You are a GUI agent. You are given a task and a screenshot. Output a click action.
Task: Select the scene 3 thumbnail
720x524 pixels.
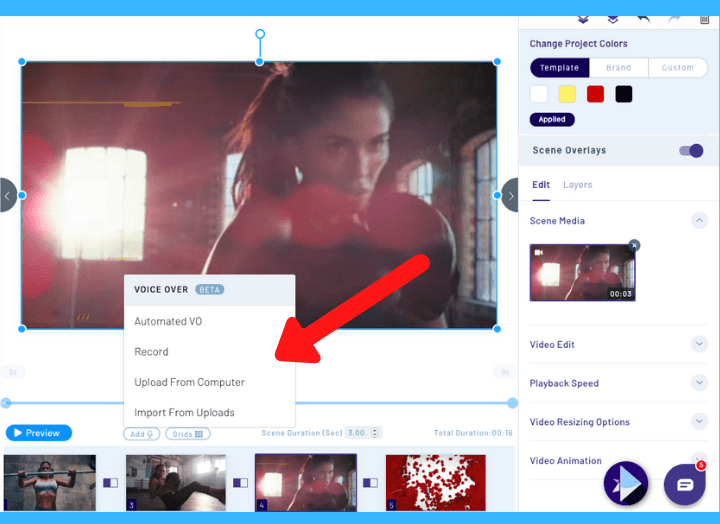click(175, 481)
